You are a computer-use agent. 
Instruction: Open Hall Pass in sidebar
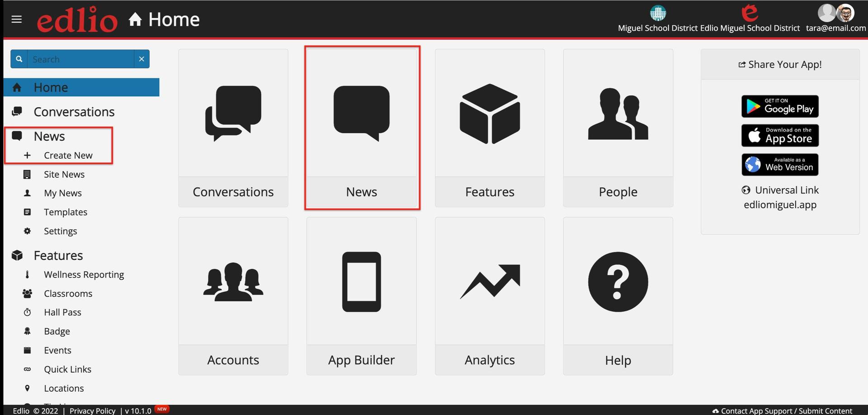click(x=62, y=312)
